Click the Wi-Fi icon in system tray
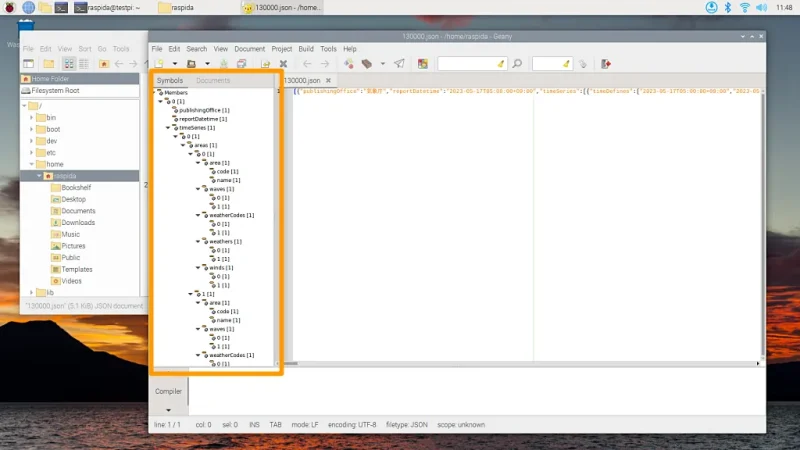The width and height of the screenshot is (800, 450). pos(745,7)
